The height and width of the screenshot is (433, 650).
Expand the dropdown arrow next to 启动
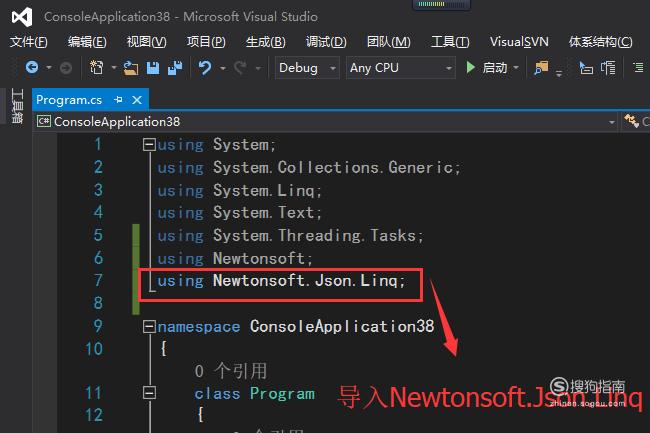tap(516, 67)
